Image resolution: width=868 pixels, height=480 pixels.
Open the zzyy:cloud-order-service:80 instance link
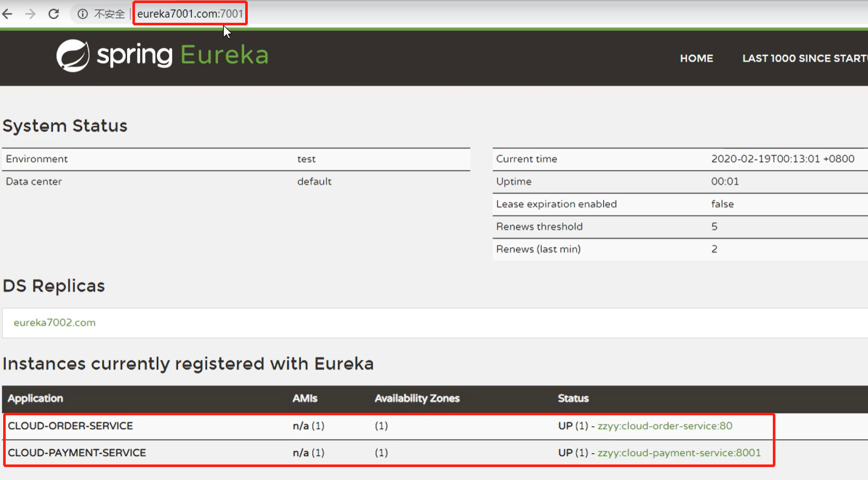[665, 426]
